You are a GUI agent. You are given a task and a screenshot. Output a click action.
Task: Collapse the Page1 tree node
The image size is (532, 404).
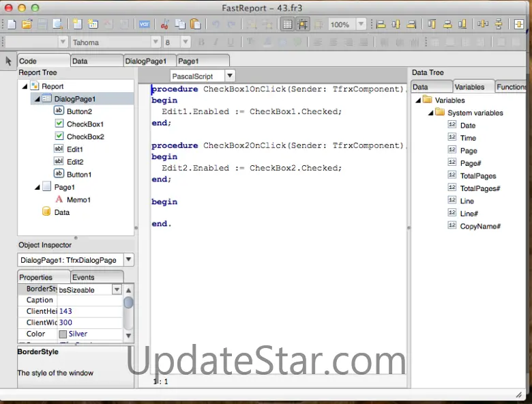(x=38, y=188)
